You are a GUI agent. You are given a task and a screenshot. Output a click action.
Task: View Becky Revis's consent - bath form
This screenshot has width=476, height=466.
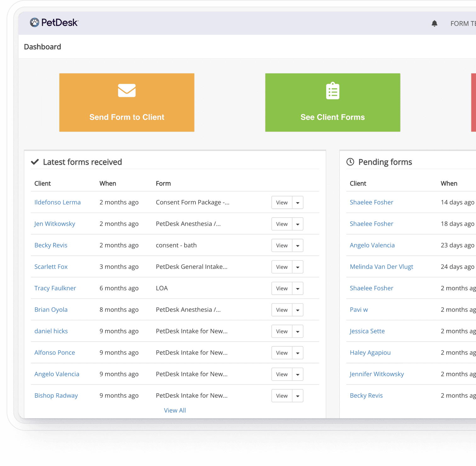coord(282,245)
